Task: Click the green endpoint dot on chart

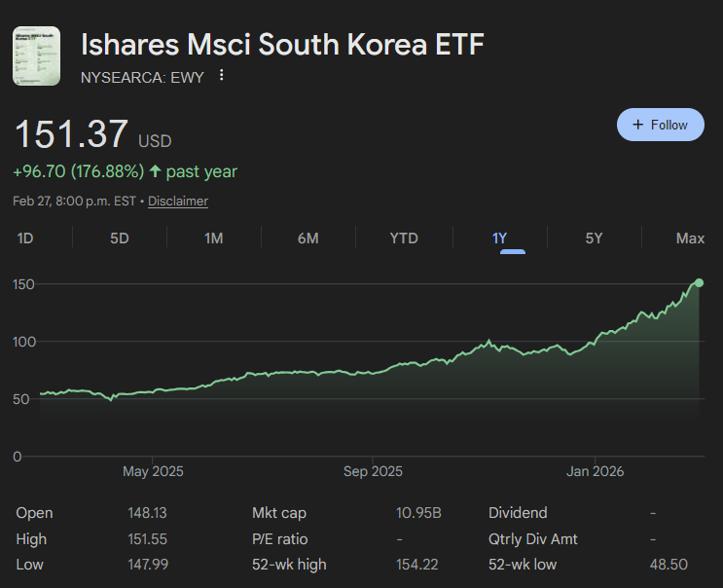Action: click(x=699, y=282)
